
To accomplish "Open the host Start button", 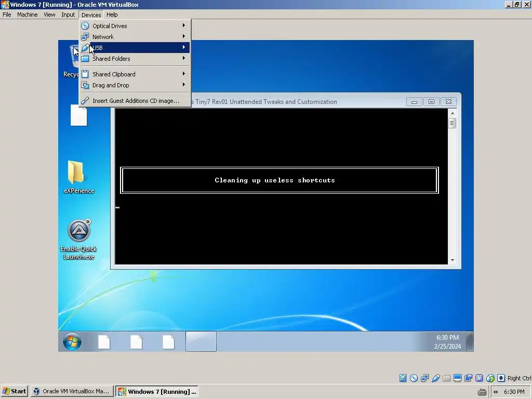I will (14, 391).
